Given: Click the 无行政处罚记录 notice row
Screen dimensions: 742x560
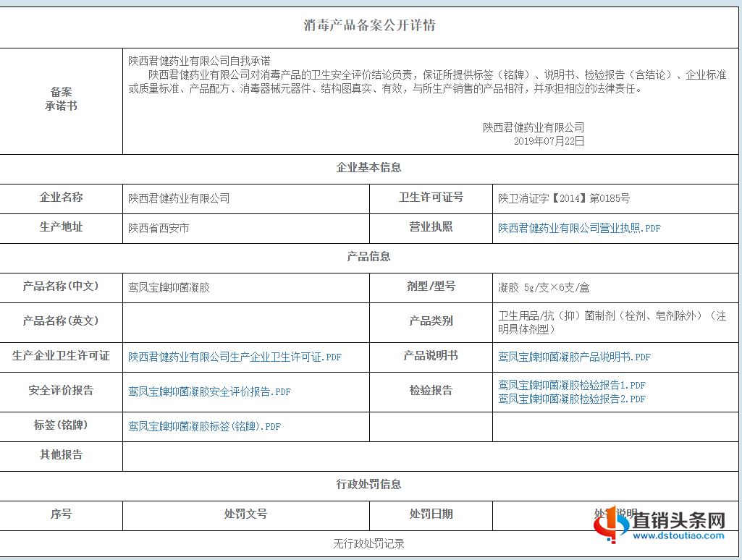Looking at the screenshot, I should pyautogui.click(x=368, y=544).
